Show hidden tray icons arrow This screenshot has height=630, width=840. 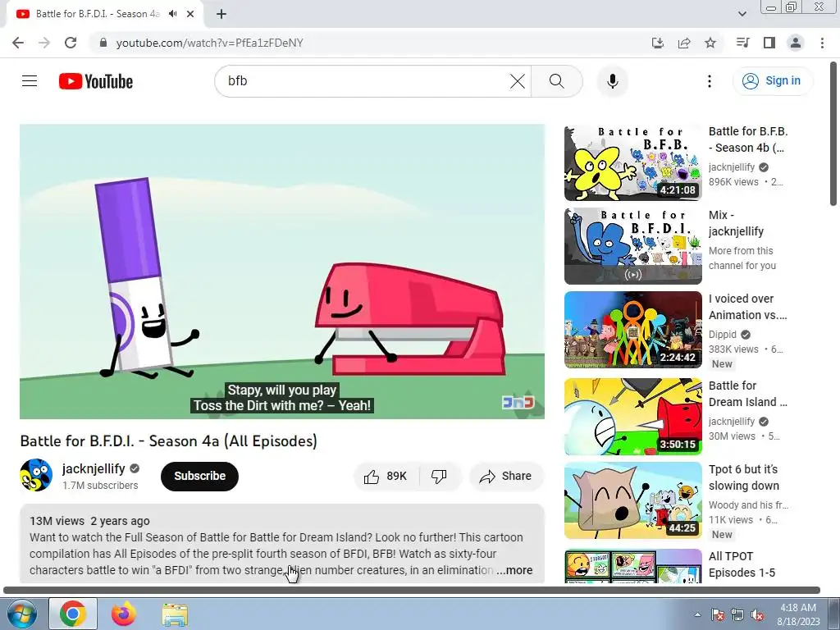pyautogui.click(x=697, y=614)
